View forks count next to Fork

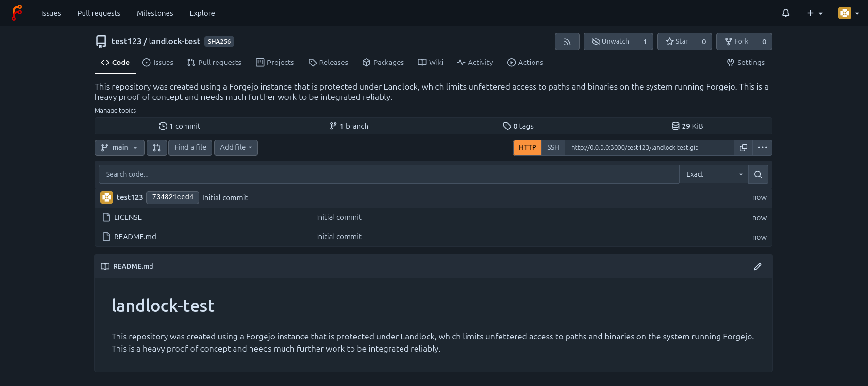[x=764, y=42]
